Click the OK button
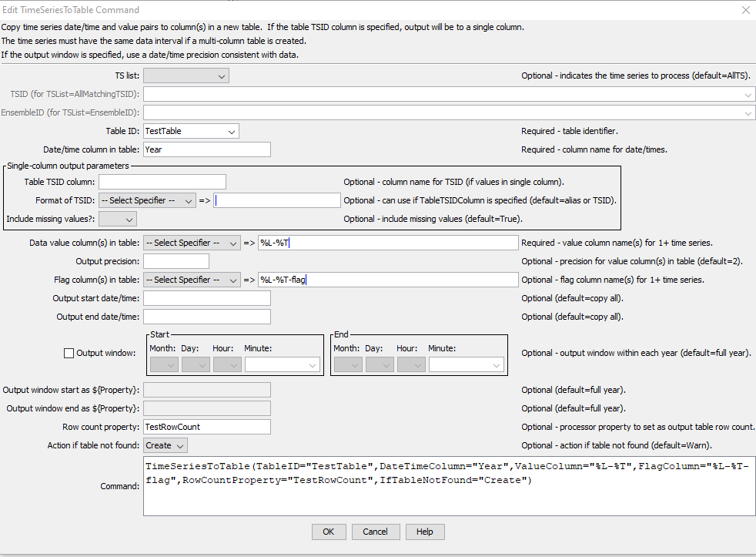The height and width of the screenshot is (557, 756). pyautogui.click(x=328, y=532)
